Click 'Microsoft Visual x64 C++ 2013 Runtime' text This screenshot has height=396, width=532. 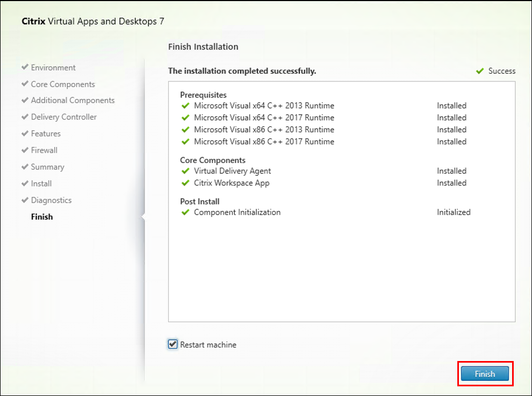click(x=264, y=105)
